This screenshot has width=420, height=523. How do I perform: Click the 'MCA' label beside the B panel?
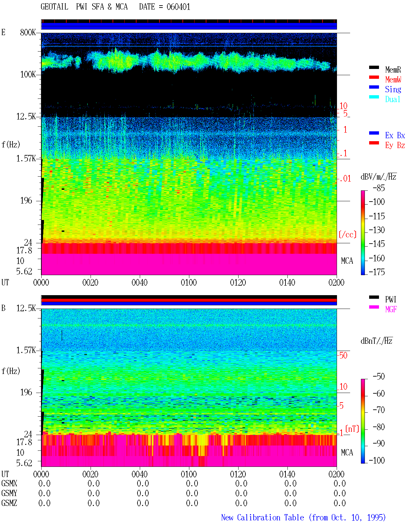[x=347, y=453]
